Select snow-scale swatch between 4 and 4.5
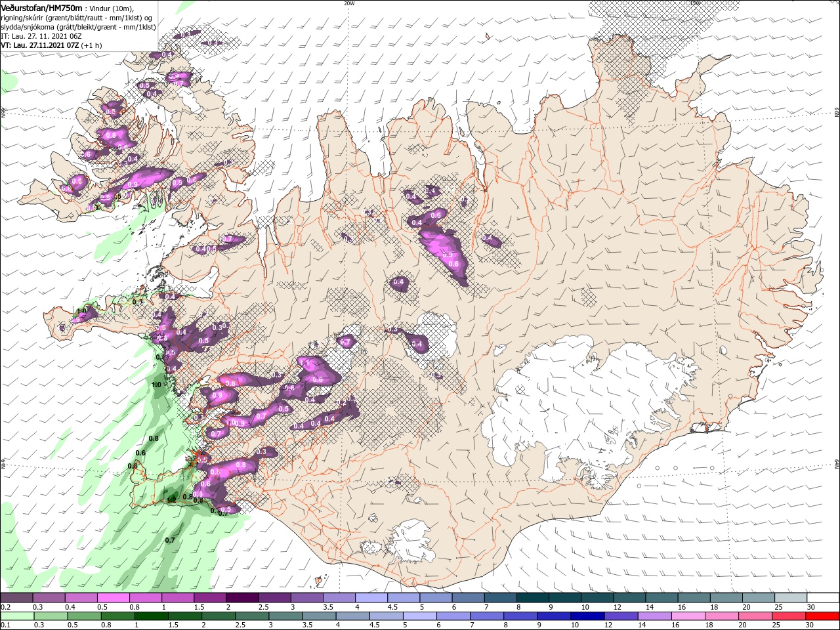Viewport: 840px width, 630px height. (371, 597)
